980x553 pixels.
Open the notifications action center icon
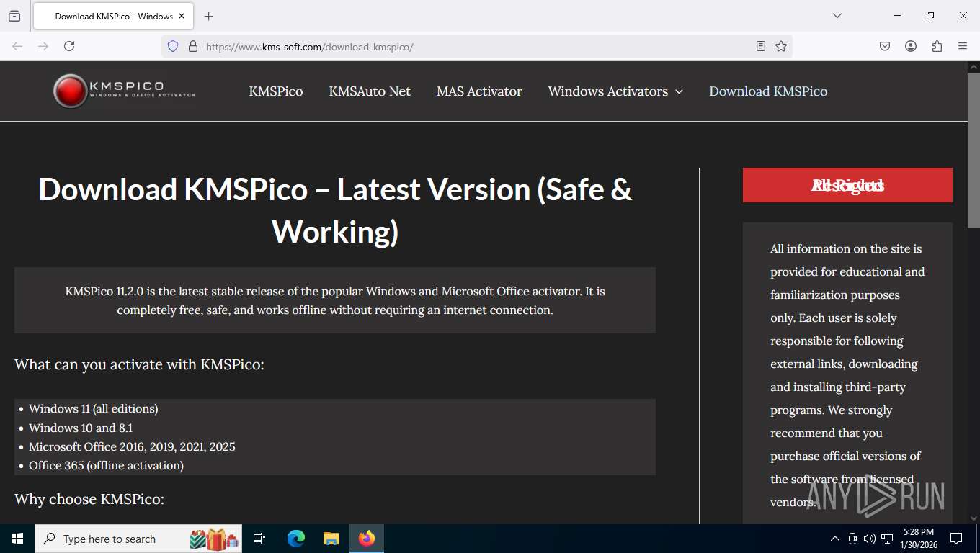tap(956, 539)
